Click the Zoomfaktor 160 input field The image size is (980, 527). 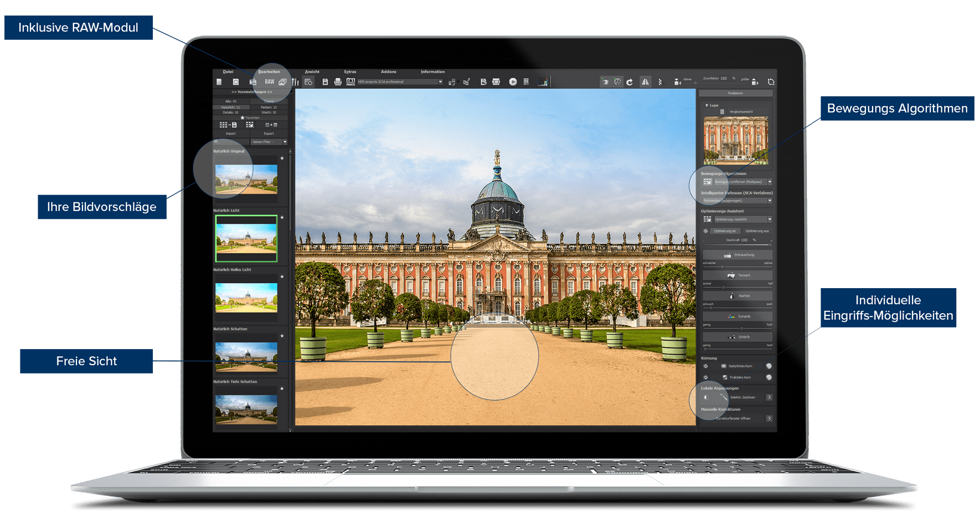[x=725, y=78]
